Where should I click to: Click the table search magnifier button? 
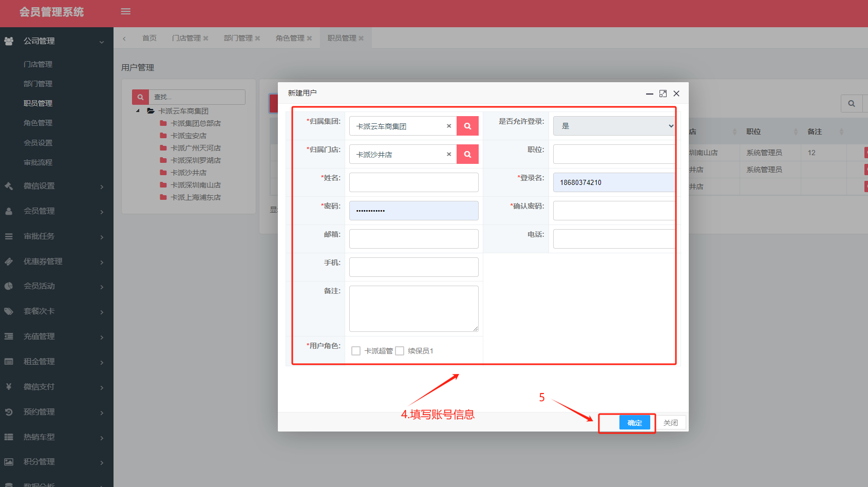pos(852,104)
